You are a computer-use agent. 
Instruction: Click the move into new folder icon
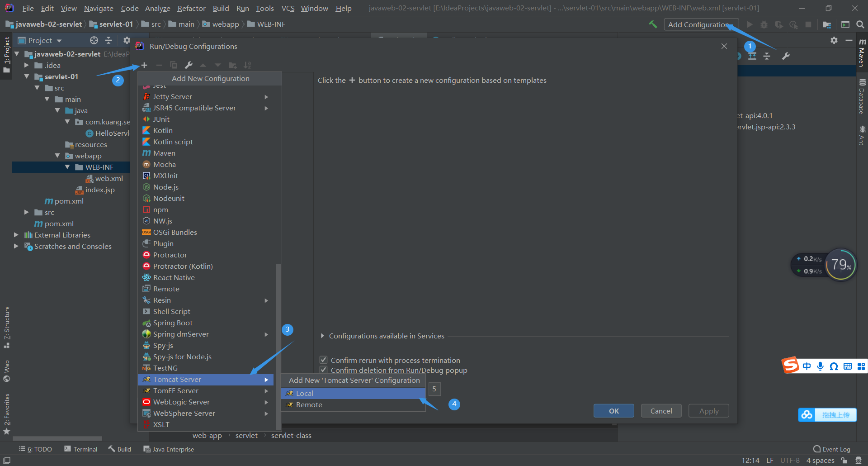click(233, 65)
